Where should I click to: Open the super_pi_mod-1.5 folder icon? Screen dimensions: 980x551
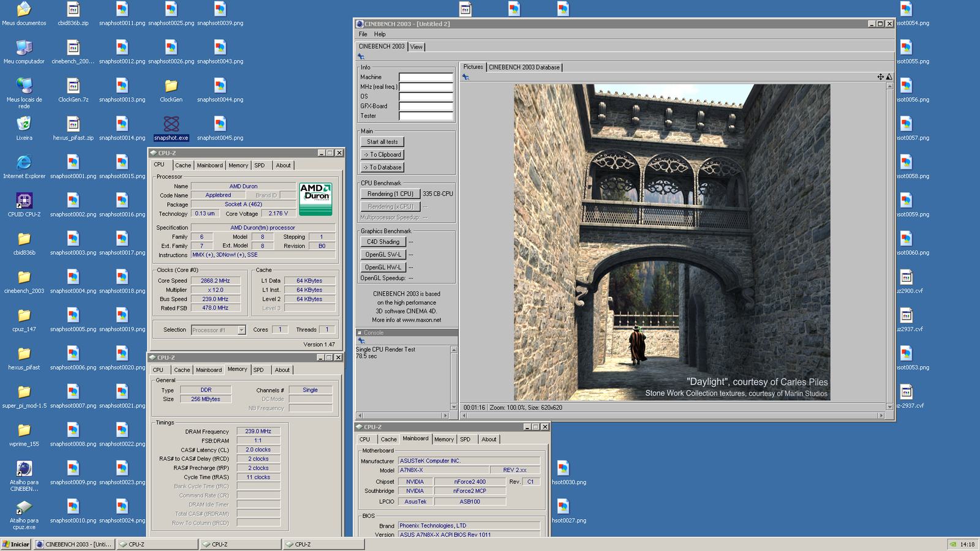pyautogui.click(x=24, y=392)
